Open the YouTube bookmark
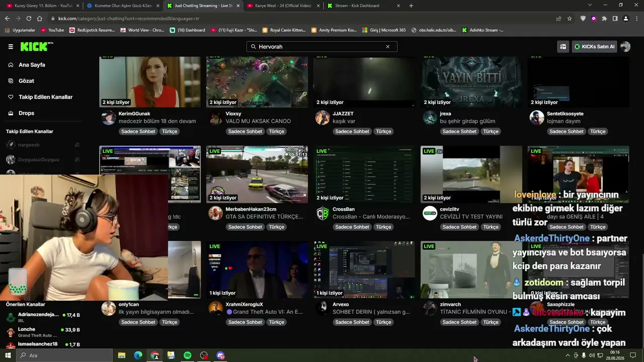Screen dimensions: 644x362 tap(52, 30)
